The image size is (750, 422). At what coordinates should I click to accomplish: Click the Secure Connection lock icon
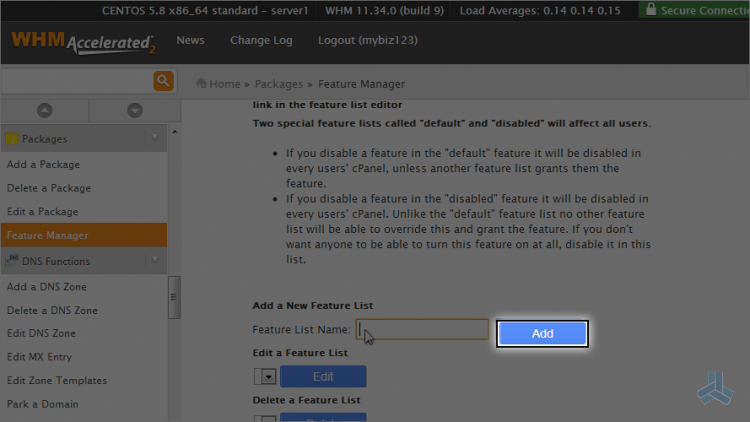coord(651,9)
